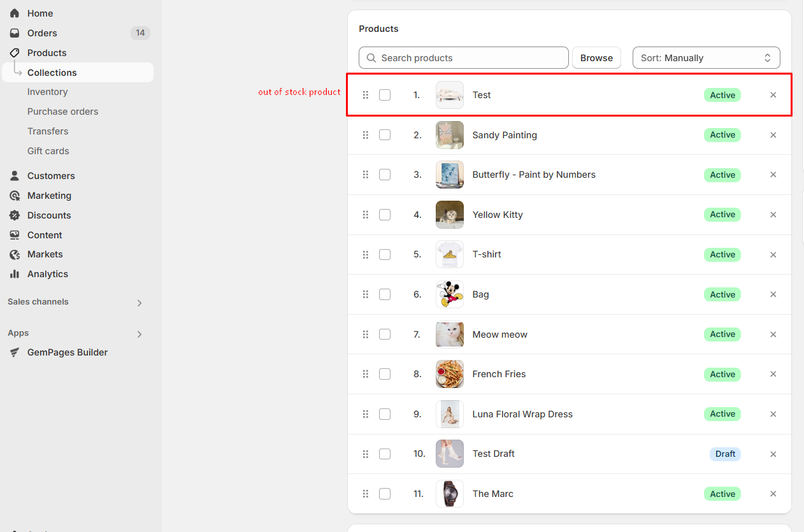Click the Marketing target icon

pos(15,196)
